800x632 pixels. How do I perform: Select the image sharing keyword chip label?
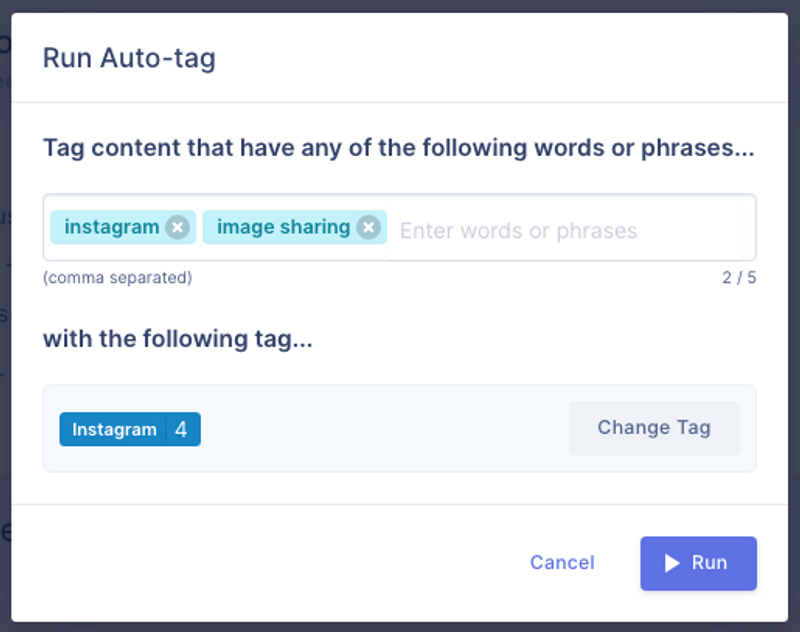click(283, 227)
